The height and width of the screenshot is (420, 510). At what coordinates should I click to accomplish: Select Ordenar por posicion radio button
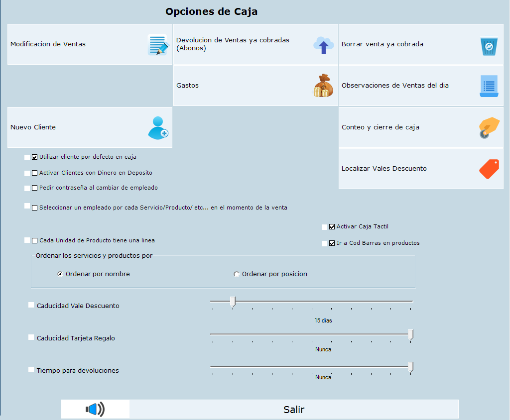(x=237, y=274)
